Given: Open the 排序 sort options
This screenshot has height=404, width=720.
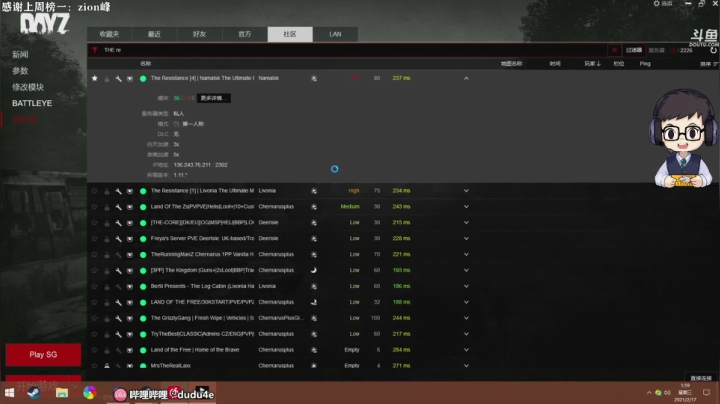Looking at the screenshot, I should (709, 64).
